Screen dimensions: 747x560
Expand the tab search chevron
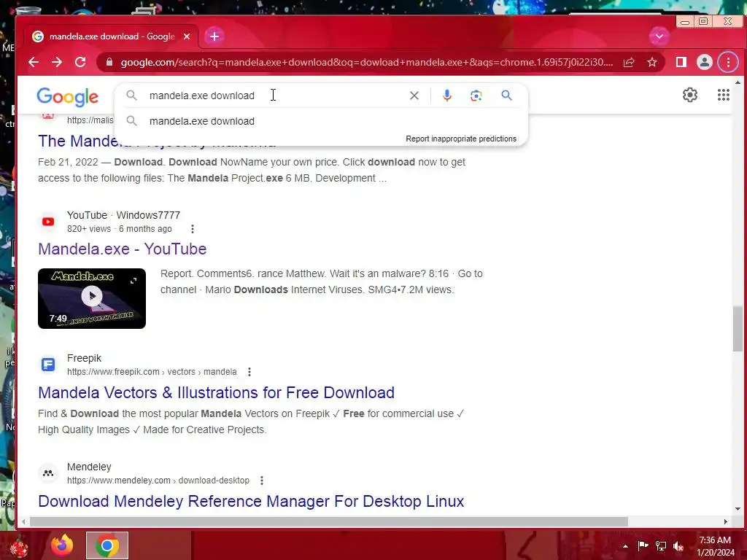pos(659,36)
